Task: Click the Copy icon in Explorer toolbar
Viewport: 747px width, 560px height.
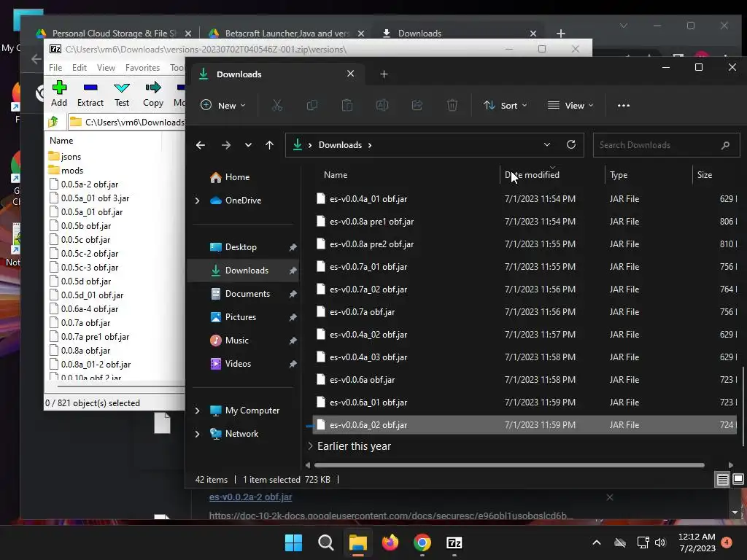Action: tap(312, 105)
